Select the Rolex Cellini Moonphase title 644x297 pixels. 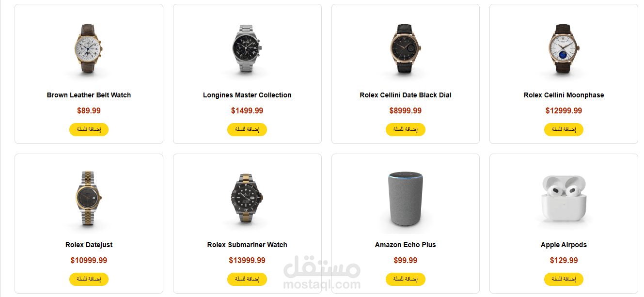pyautogui.click(x=564, y=95)
